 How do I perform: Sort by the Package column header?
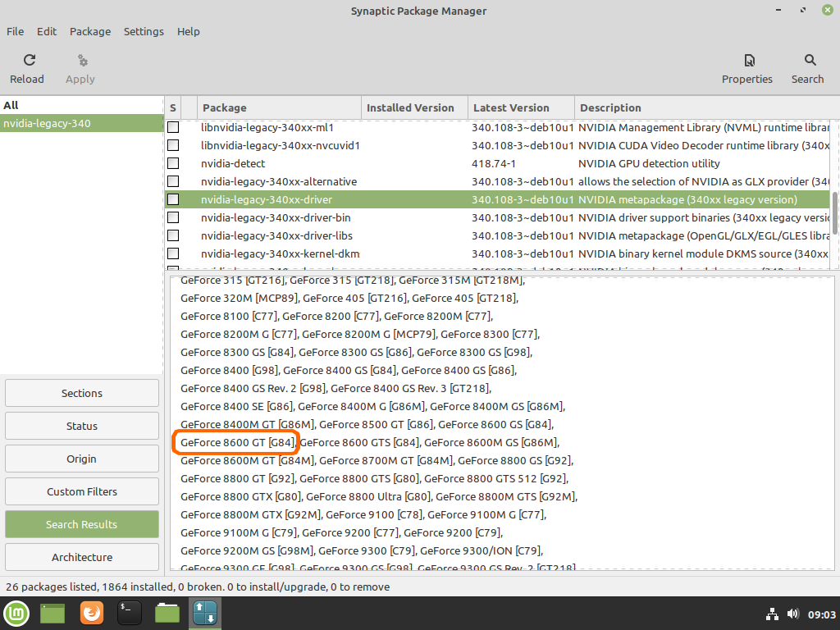279,107
